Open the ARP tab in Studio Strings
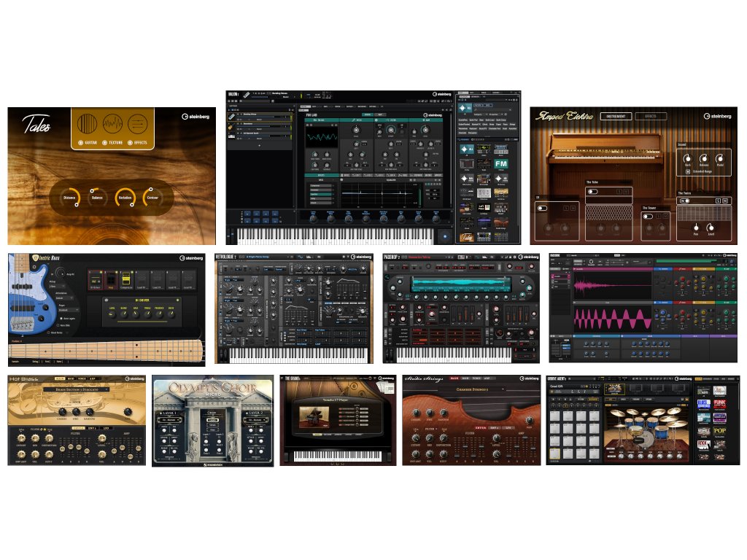This screenshot has width=747, height=560. click(487, 378)
